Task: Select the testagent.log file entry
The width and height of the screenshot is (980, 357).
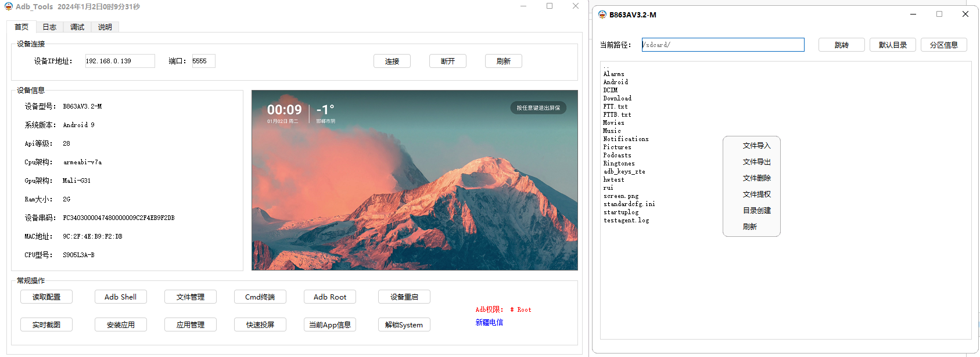Action: click(x=626, y=220)
